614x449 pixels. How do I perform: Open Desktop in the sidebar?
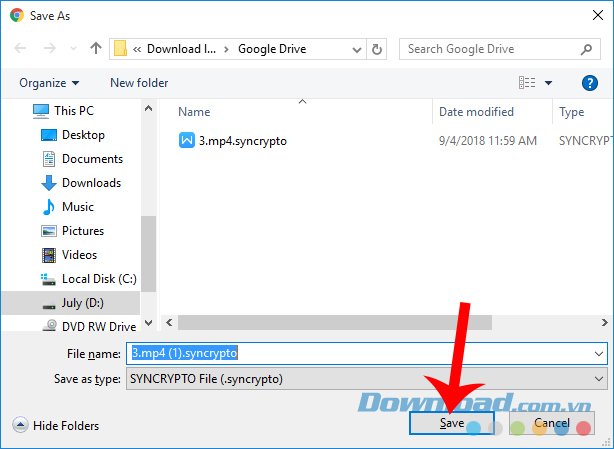(83, 135)
